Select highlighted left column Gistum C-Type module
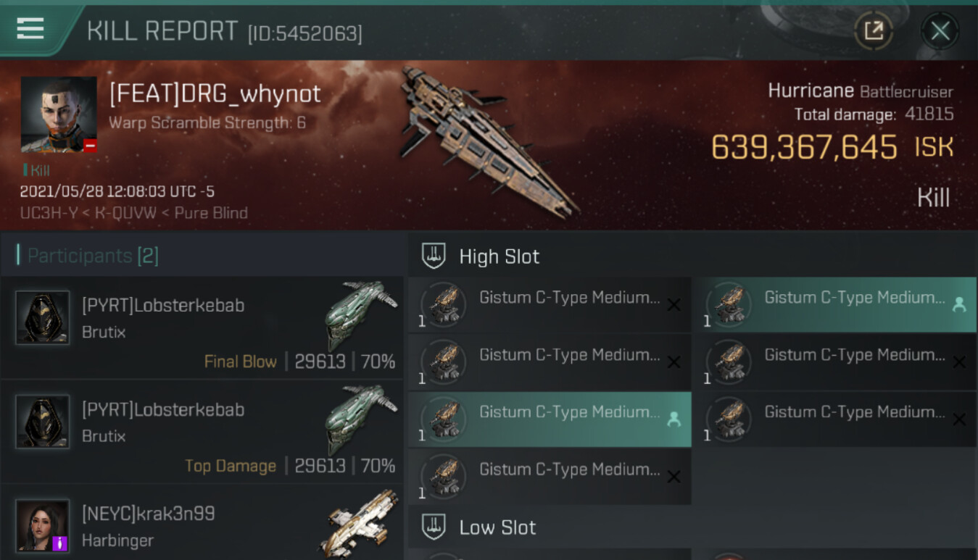The width and height of the screenshot is (978, 560). click(x=550, y=419)
